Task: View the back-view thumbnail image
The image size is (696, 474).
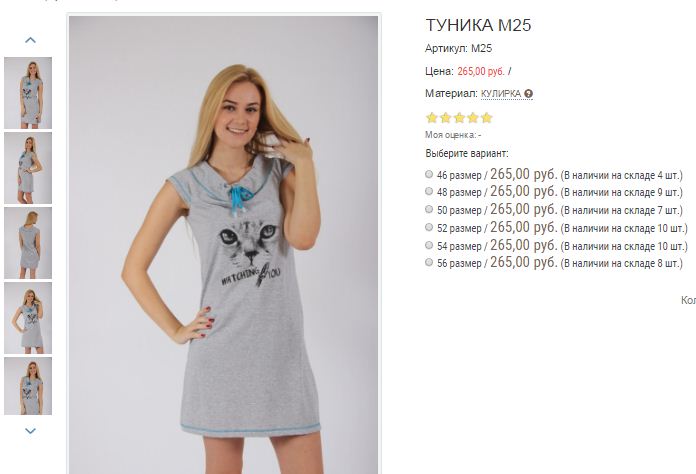Action: [x=28, y=243]
